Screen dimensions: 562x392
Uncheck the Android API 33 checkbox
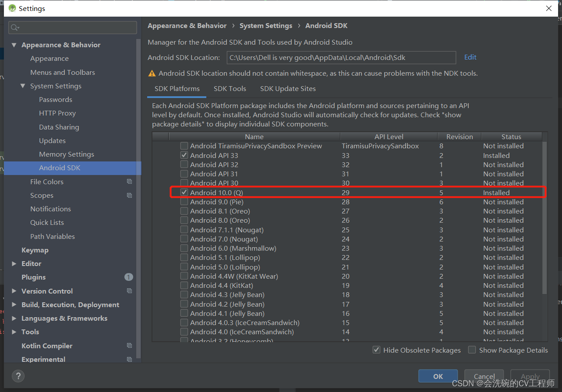pyautogui.click(x=184, y=155)
